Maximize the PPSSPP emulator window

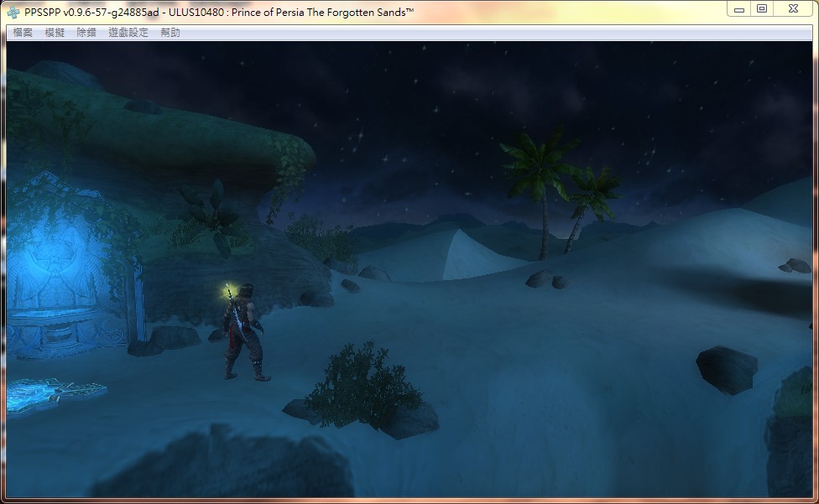pos(762,9)
